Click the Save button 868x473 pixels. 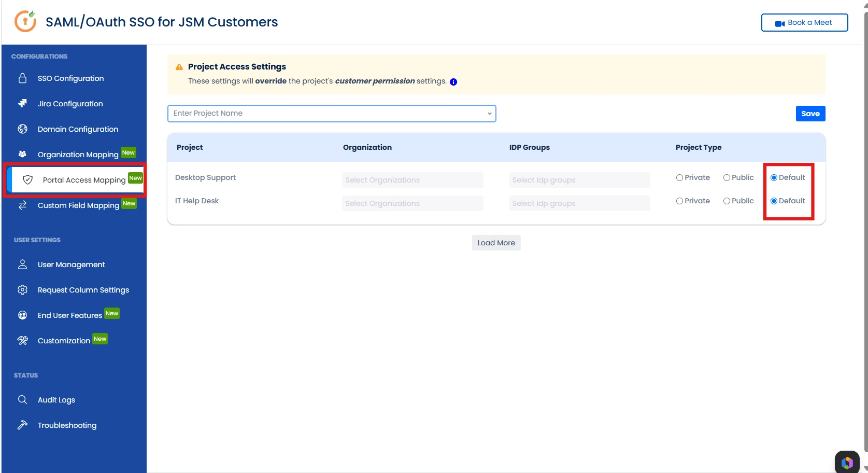pos(810,114)
